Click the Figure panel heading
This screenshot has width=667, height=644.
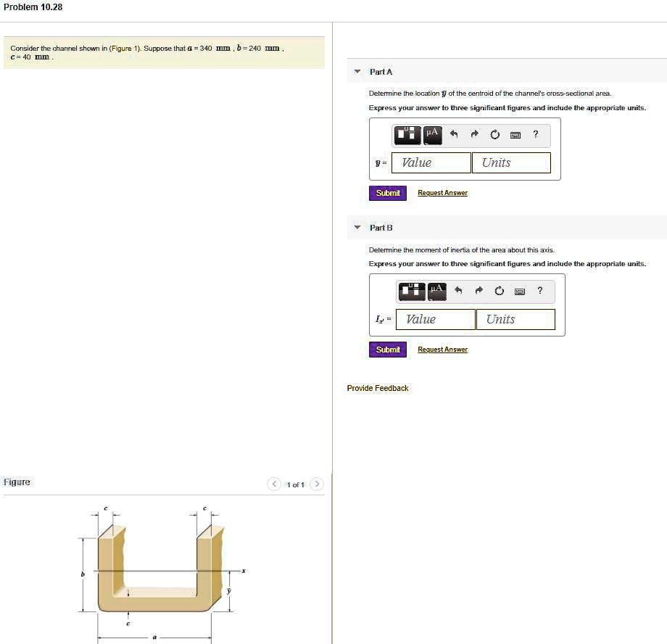point(17,482)
